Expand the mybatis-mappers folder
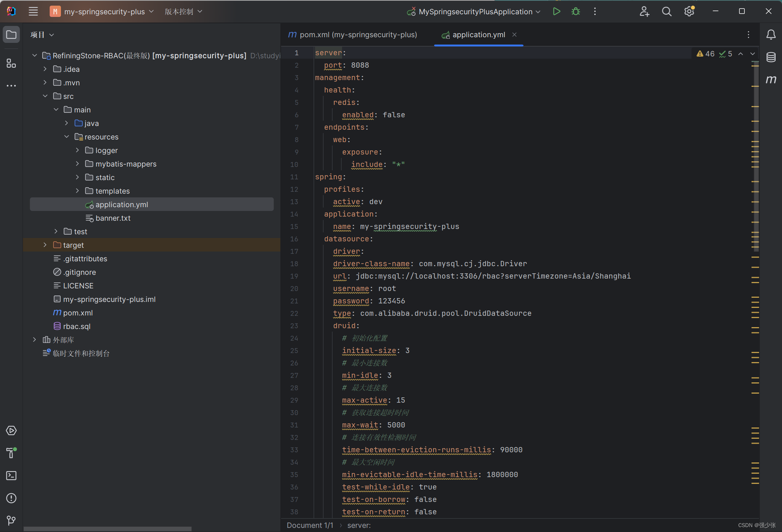This screenshot has height=532, width=782. pyautogui.click(x=77, y=164)
